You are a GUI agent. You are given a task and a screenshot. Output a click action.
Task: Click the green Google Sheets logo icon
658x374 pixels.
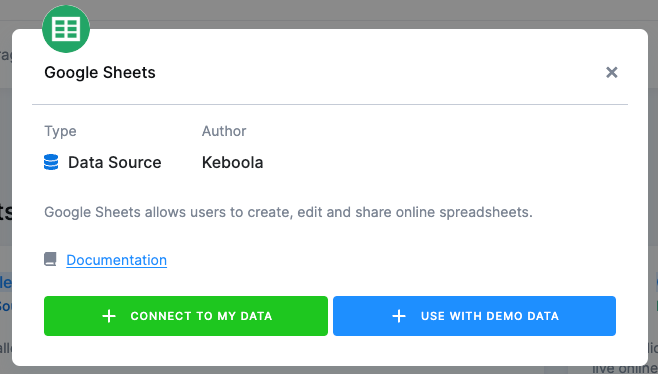point(66,29)
